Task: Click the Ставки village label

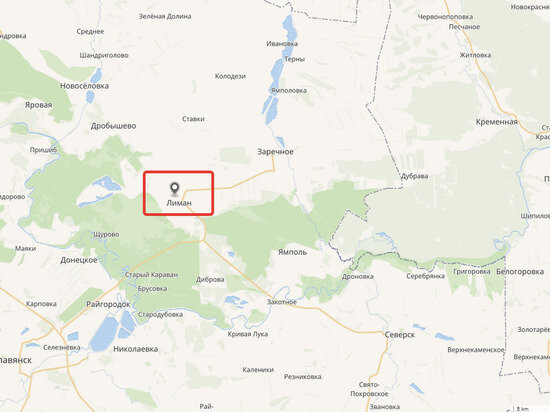Action: click(193, 119)
